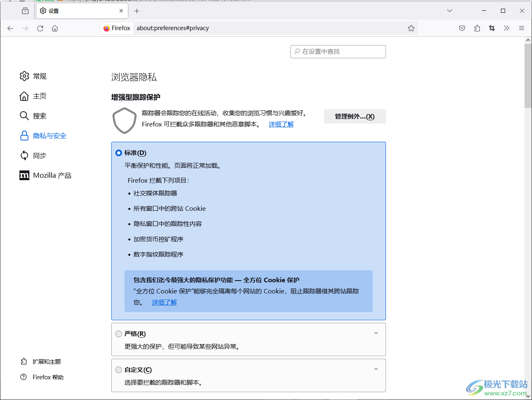532x400 pixels.
Task: Click 平衡保护和性能 description text
Action: (x=173, y=166)
